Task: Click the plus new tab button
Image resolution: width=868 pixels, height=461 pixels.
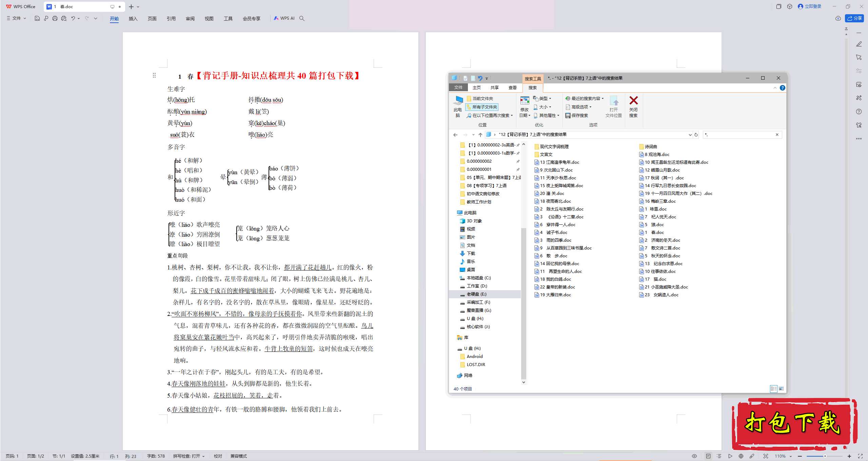Action: (x=131, y=6)
